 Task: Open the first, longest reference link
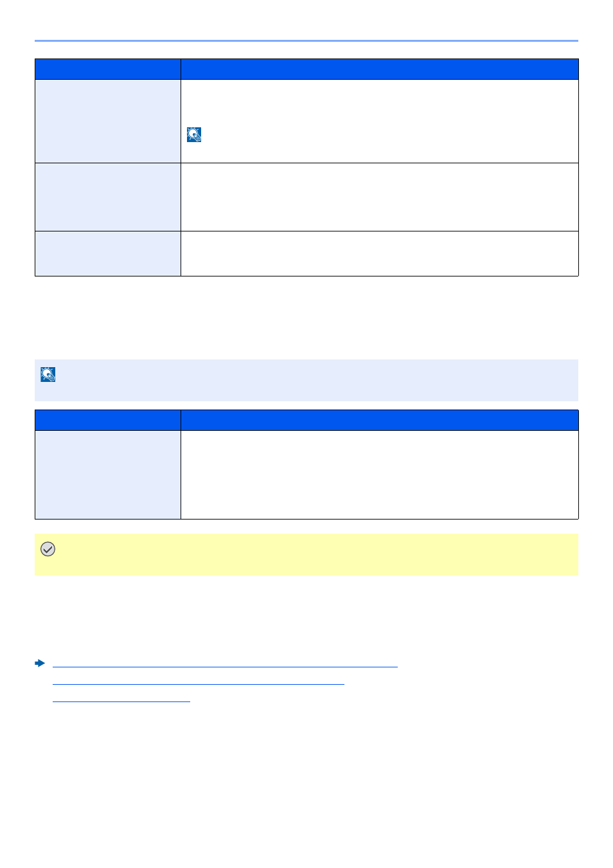tap(225, 664)
